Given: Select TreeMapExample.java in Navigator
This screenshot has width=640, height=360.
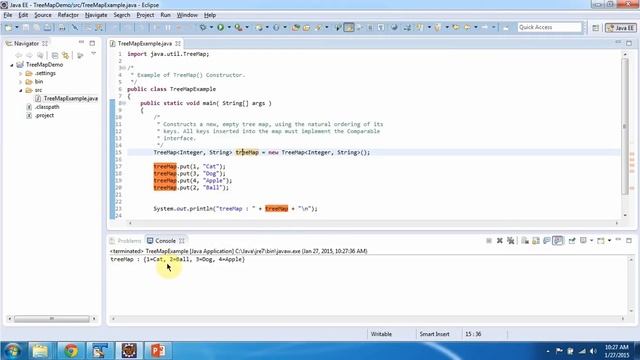Looking at the screenshot, I should coord(70,98).
